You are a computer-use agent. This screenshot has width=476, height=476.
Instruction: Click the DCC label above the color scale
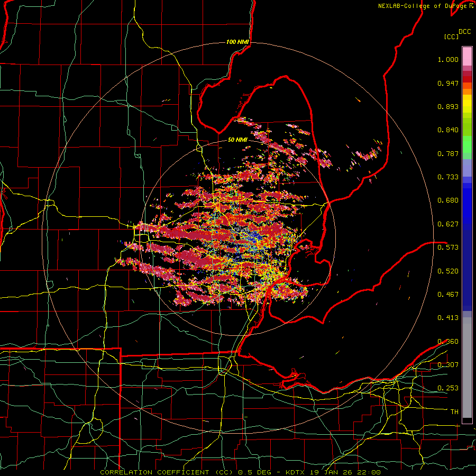[x=464, y=32]
